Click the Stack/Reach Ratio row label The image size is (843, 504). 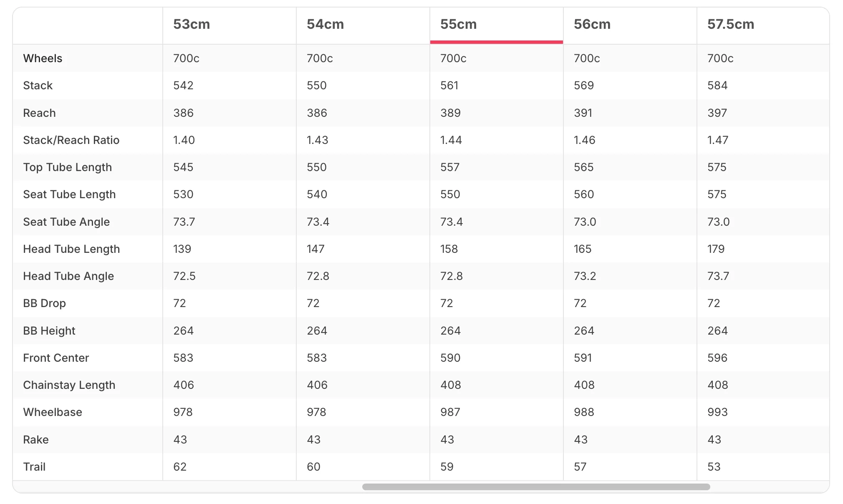(71, 140)
